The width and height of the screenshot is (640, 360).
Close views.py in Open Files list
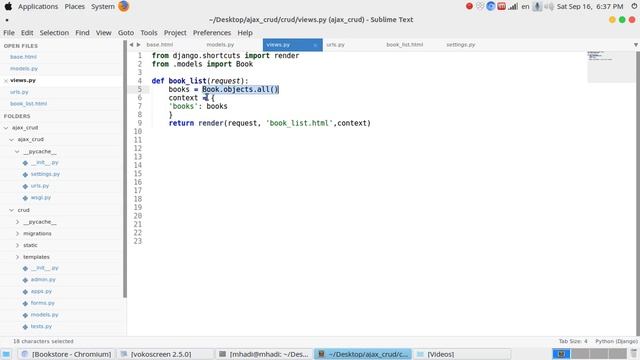click(x=6, y=81)
